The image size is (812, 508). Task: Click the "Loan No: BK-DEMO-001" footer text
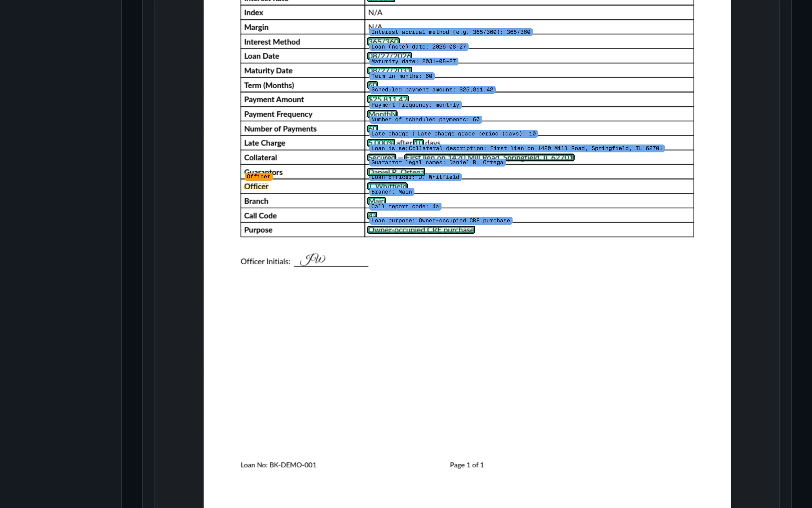pos(278,465)
